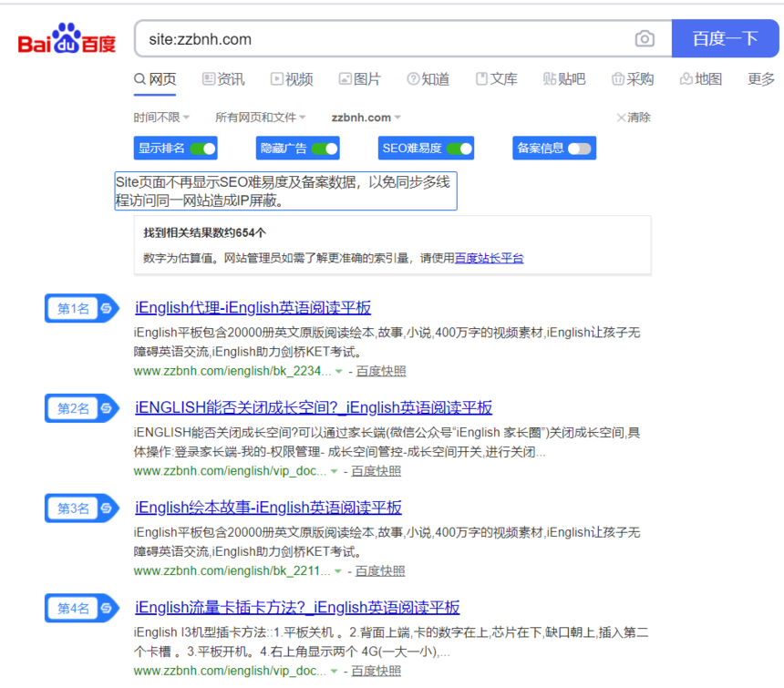Open the 知道 tab
The height and width of the screenshot is (688, 784).
[x=428, y=79]
